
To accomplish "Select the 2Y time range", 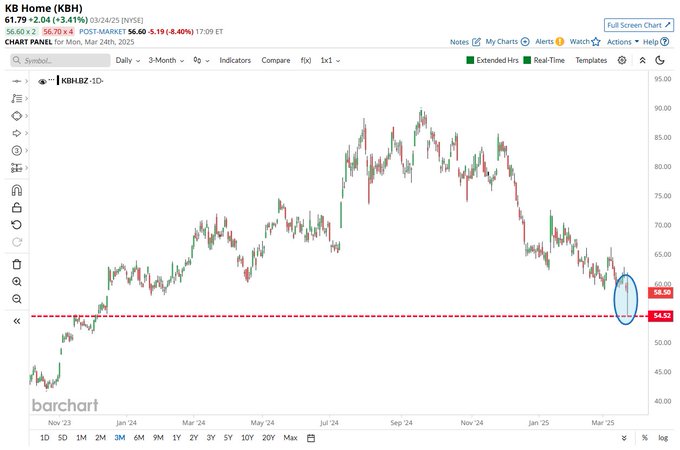I will tap(193, 438).
